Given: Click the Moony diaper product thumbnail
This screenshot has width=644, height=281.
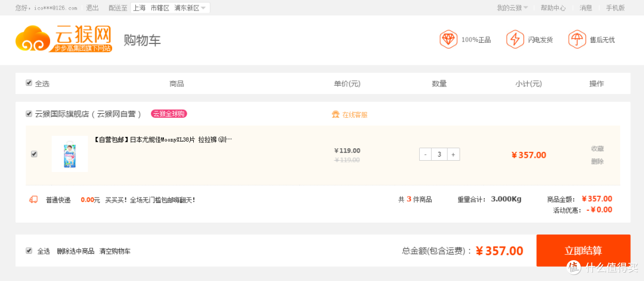Looking at the screenshot, I should coord(70,154).
